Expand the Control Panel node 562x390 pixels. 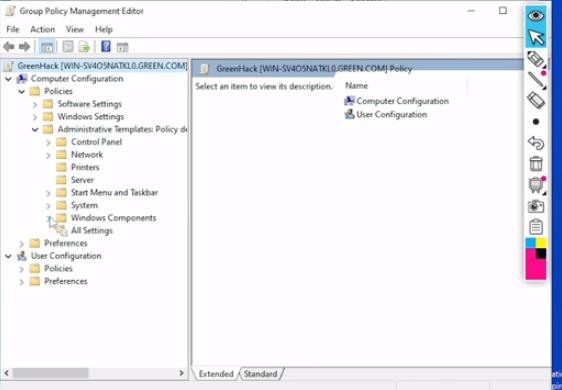pos(48,142)
